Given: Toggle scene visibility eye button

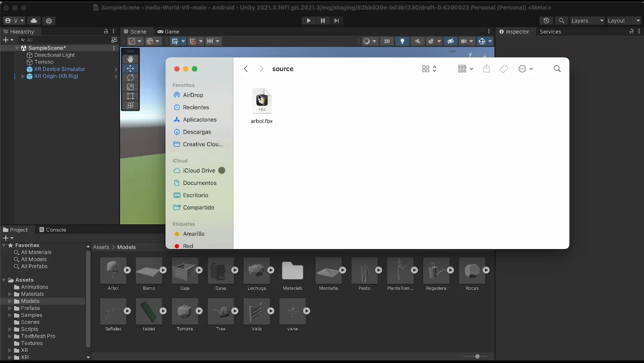Looking at the screenshot, I should pyautogui.click(x=450, y=41).
